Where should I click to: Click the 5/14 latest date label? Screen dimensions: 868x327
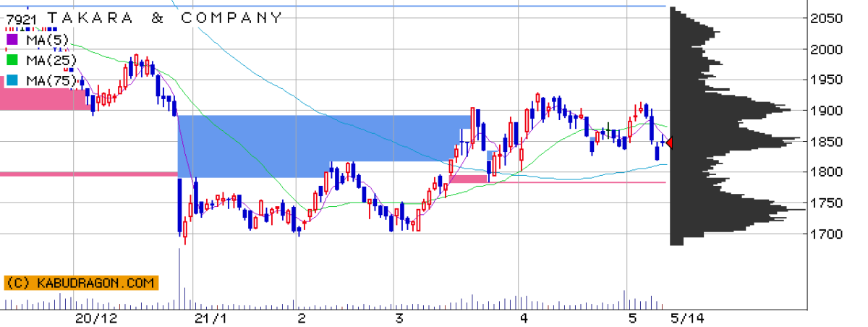(687, 318)
